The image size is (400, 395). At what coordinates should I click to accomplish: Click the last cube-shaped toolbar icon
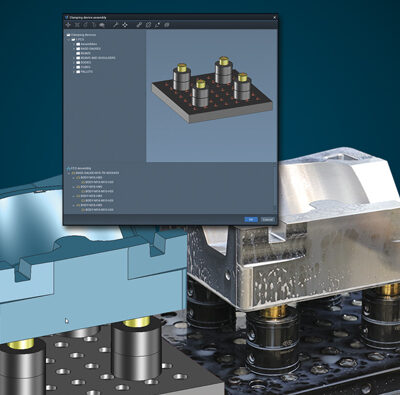point(167,25)
